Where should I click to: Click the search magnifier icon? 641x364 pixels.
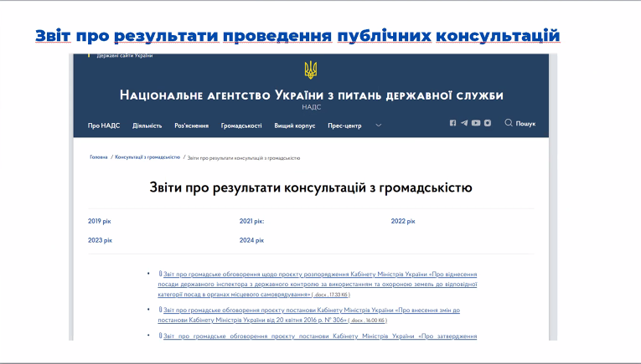[x=509, y=124]
